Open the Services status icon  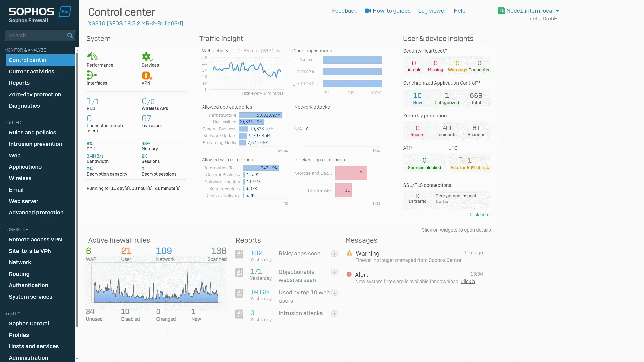pos(147,57)
